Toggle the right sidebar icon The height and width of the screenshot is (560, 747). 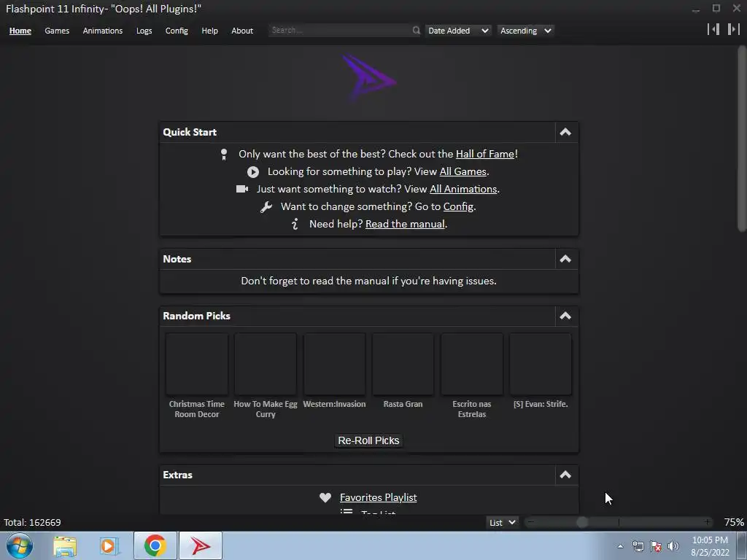click(x=733, y=29)
